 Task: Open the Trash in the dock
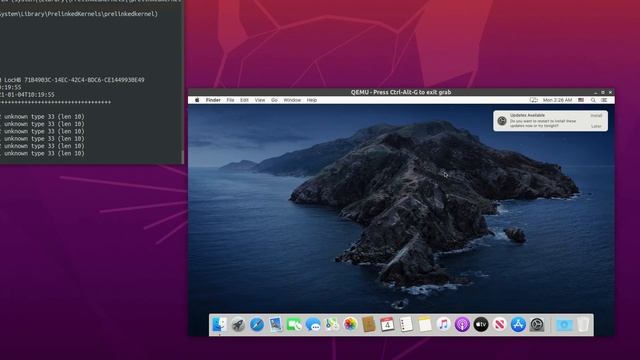[x=583, y=325]
